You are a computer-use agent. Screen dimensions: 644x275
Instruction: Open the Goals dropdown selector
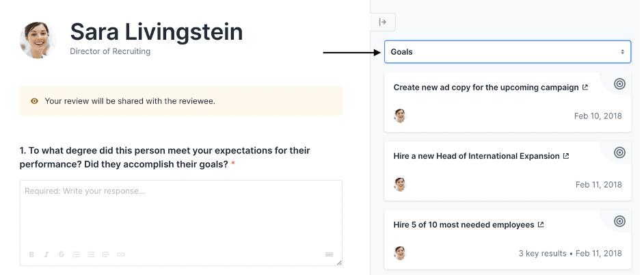(507, 52)
